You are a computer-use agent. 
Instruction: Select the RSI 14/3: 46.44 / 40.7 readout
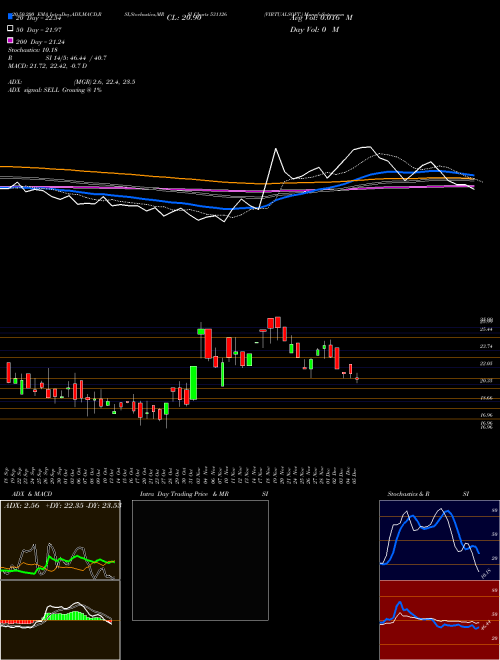tap(57, 58)
